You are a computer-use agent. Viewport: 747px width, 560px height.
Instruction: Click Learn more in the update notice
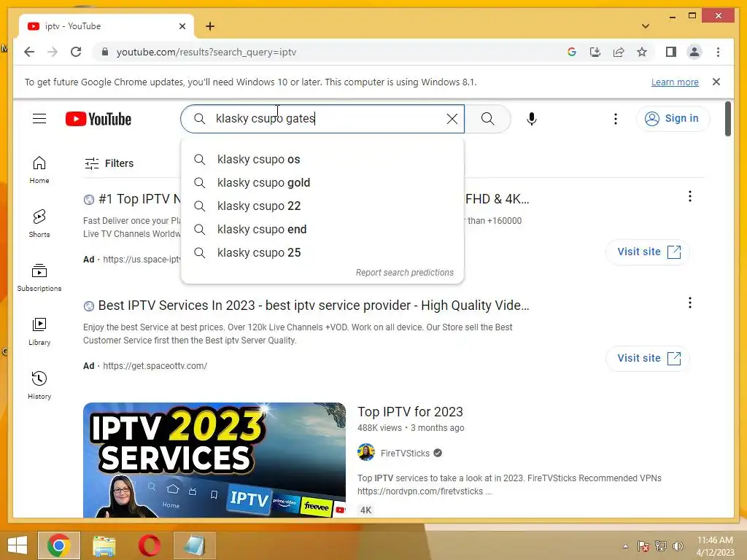coord(675,82)
